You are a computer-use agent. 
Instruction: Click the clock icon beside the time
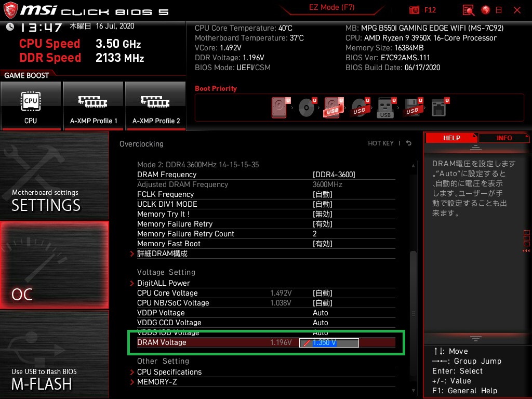click(x=10, y=27)
